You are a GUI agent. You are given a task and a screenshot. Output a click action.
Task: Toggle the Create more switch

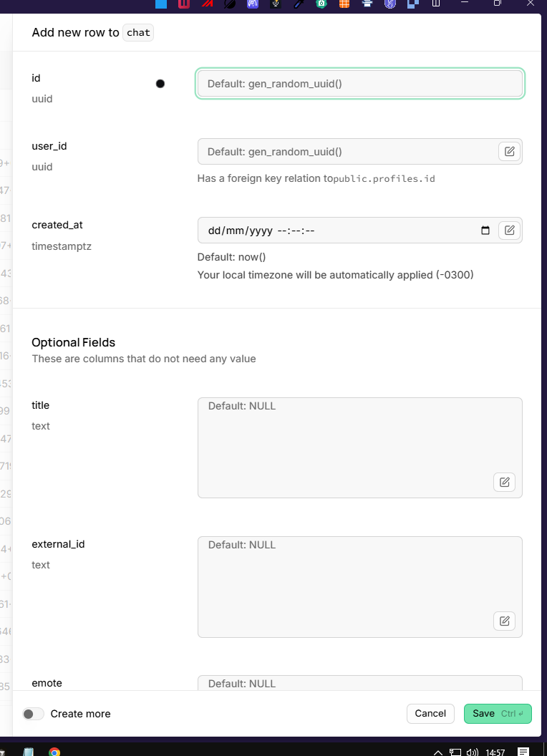click(x=33, y=714)
